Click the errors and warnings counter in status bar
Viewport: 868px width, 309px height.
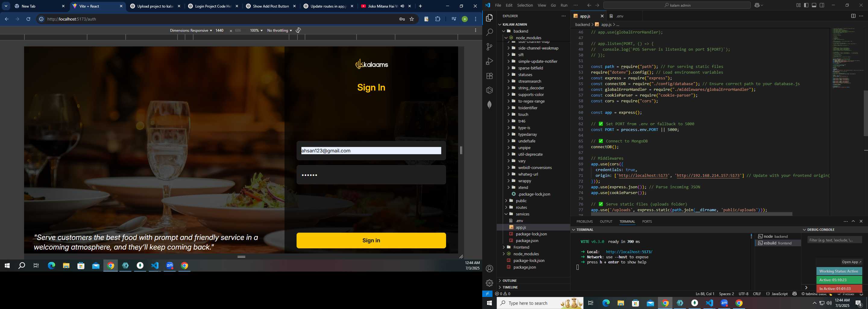click(x=503, y=294)
